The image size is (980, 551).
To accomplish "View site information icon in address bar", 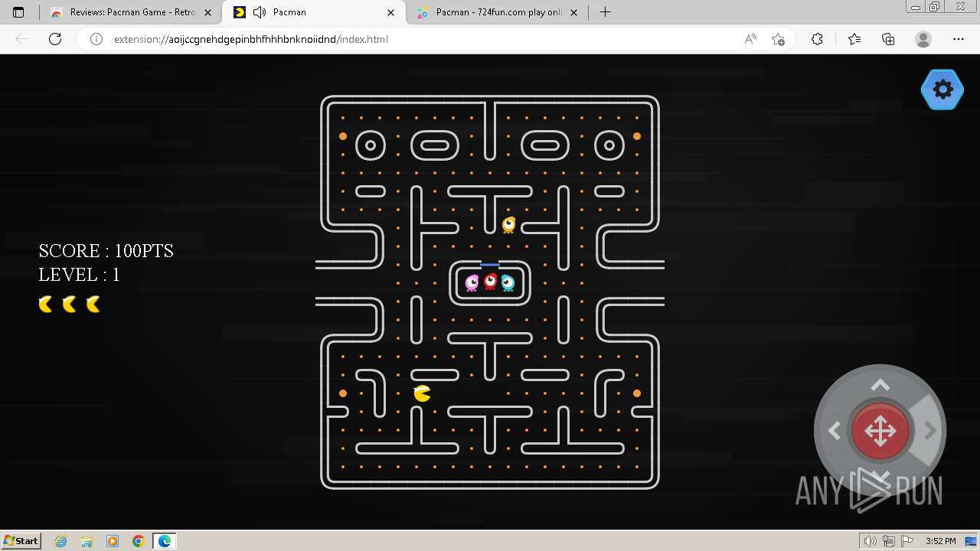I will [x=96, y=39].
